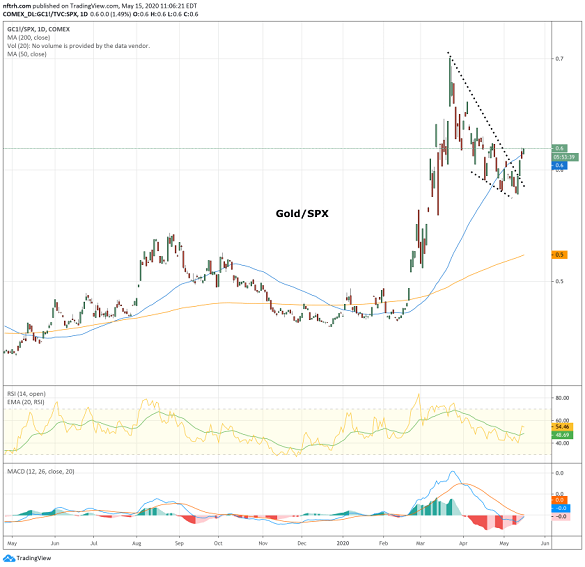Image resolution: width=585 pixels, height=567 pixels.
Task: Click the RSI (14, open) indicator label
Action: click(26, 394)
